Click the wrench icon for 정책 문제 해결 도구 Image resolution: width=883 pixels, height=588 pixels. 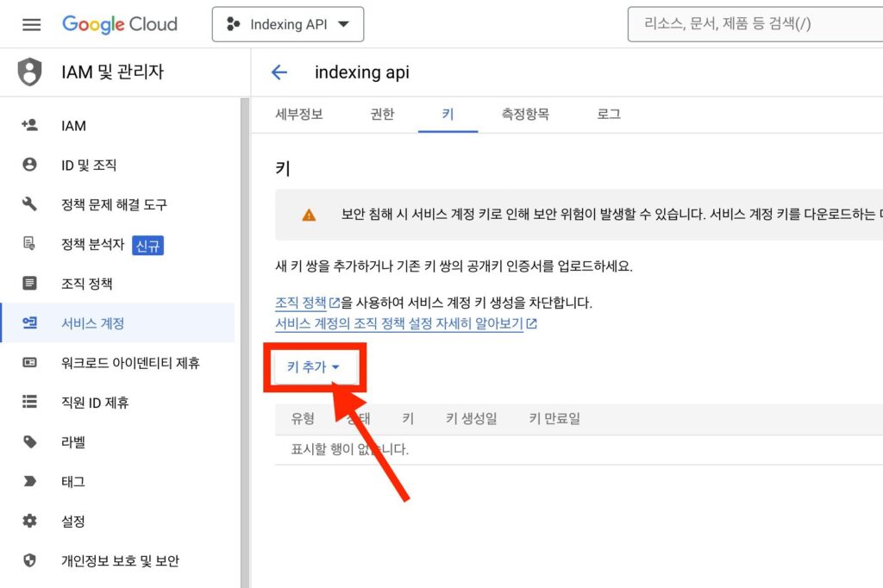pyautogui.click(x=30, y=204)
